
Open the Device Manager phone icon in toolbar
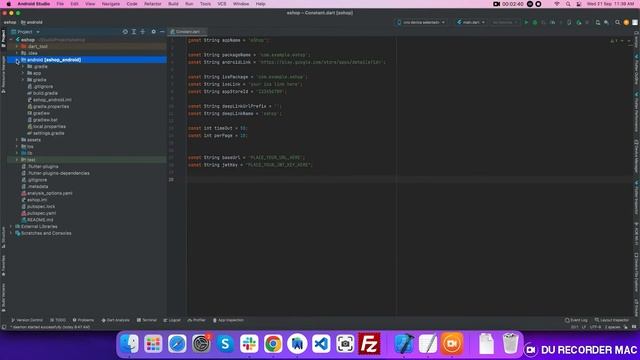[x=598, y=22]
